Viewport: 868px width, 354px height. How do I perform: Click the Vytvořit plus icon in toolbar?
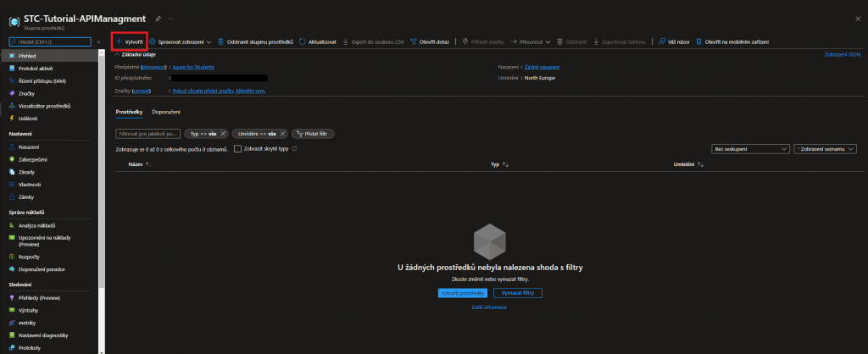point(119,41)
